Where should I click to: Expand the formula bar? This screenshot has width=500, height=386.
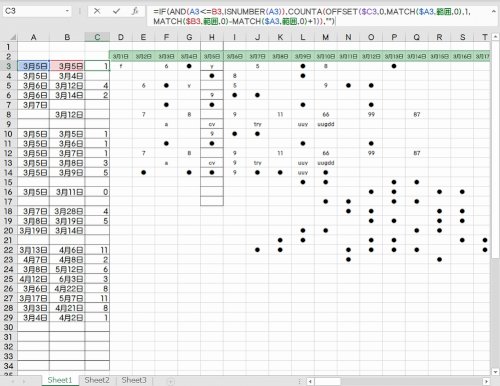coord(494,11)
